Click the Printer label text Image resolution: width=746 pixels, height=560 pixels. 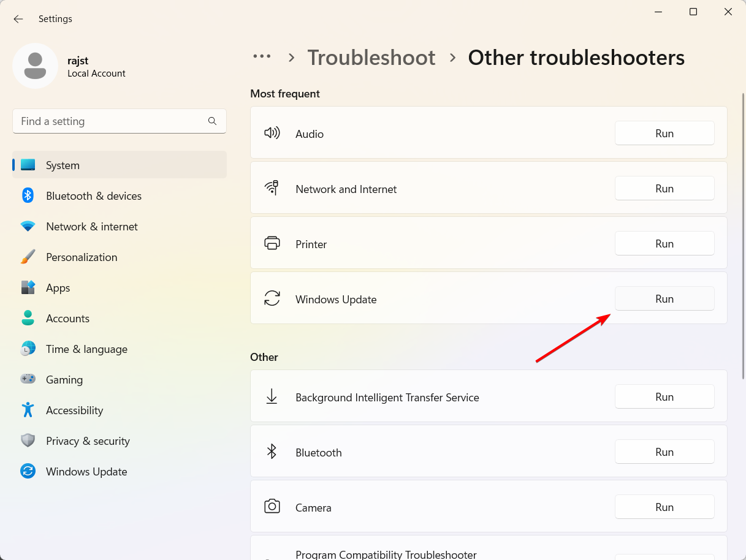click(311, 244)
